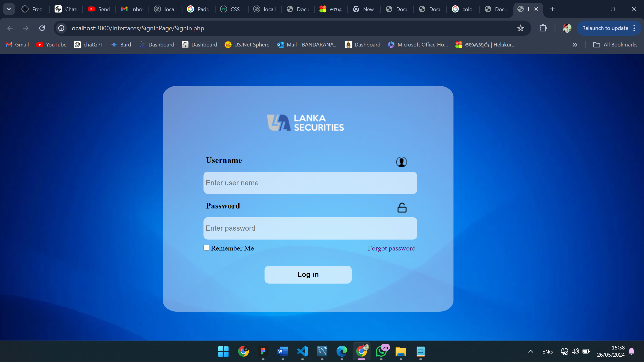Click the Word icon in taskbar
The width and height of the screenshot is (644, 362).
tap(282, 351)
